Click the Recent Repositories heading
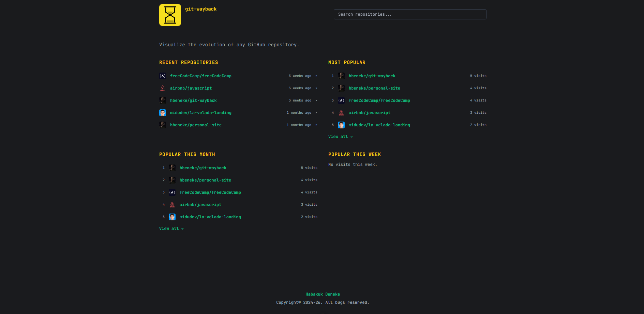Screen dimensions: 644x314 [x=189, y=62]
